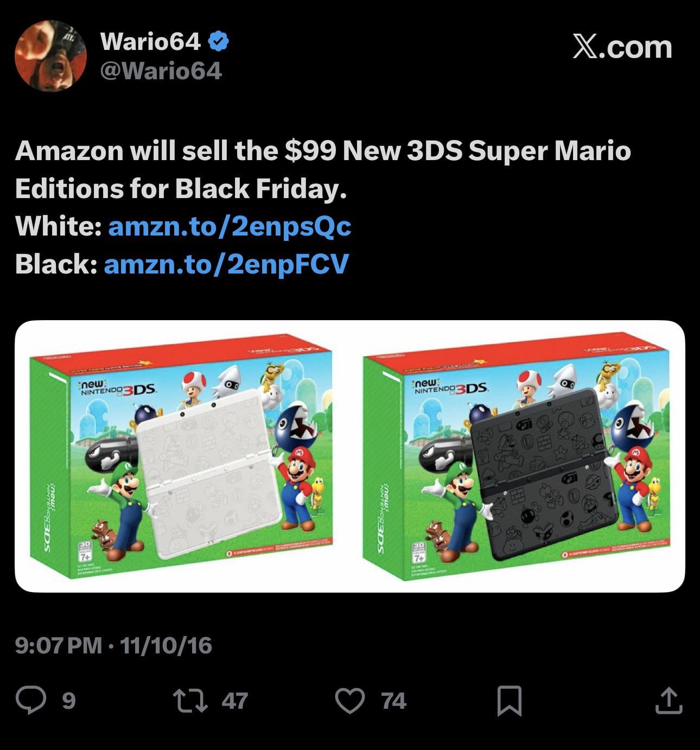This screenshot has width=700, height=750.
Task: View the 47 retweets count
Action: [x=235, y=701]
